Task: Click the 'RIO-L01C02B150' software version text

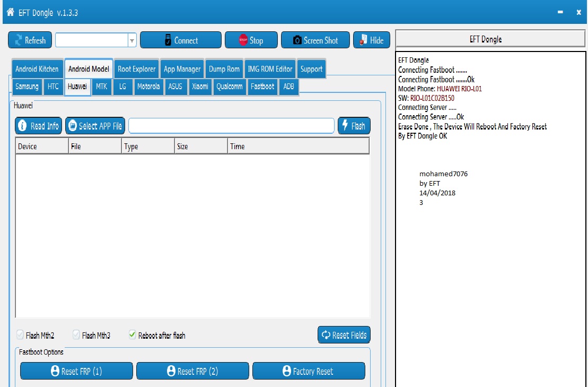Action: point(432,98)
